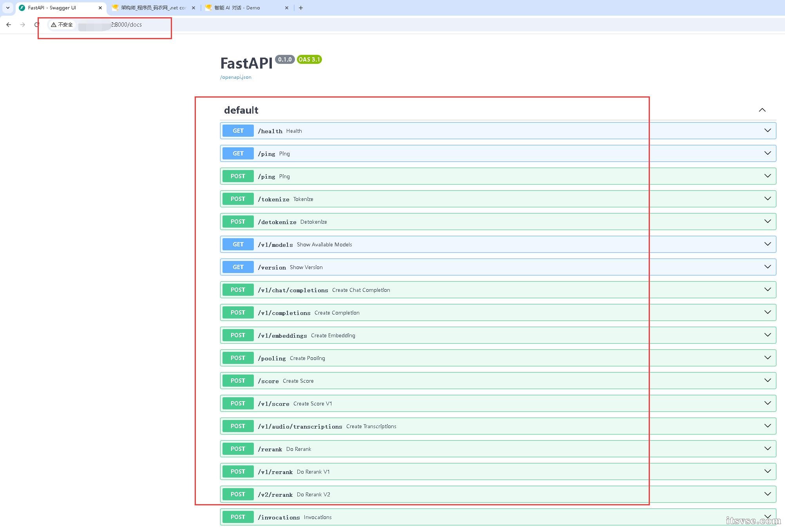
Task: Click POST badge for /v1/completions
Action: (x=238, y=313)
